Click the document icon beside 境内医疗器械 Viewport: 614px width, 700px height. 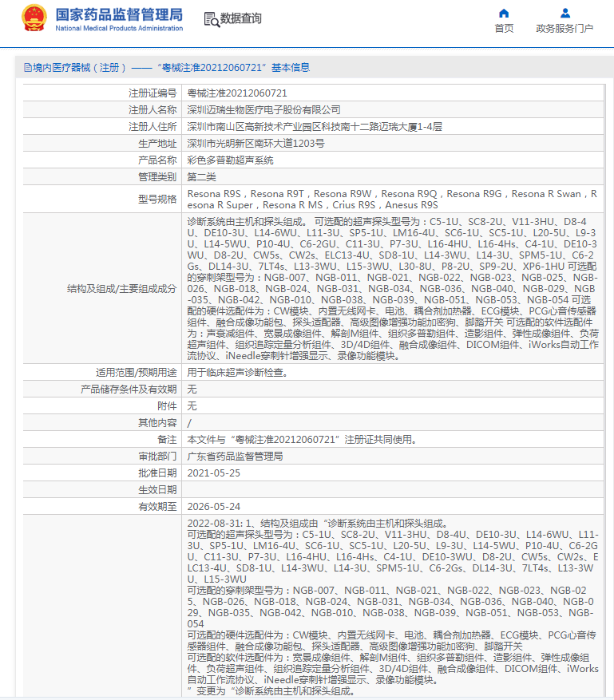(28, 67)
